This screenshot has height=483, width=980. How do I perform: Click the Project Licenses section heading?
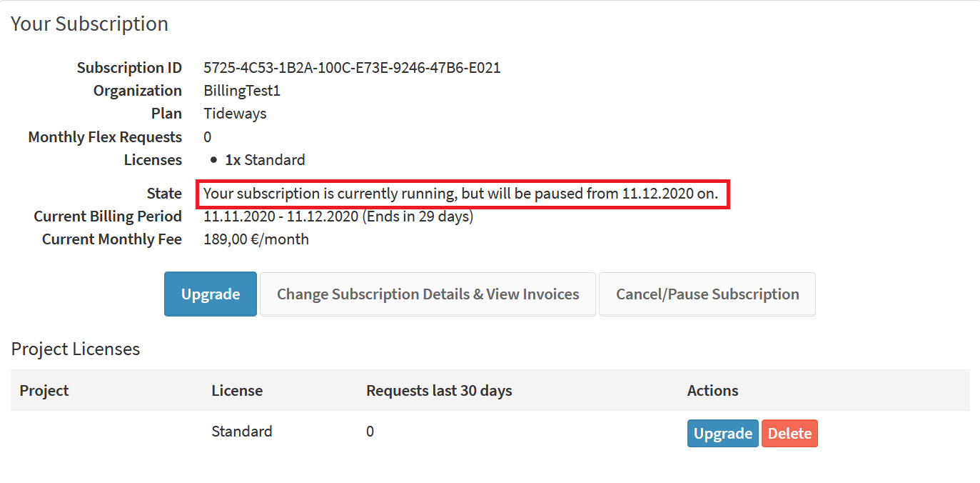click(76, 349)
